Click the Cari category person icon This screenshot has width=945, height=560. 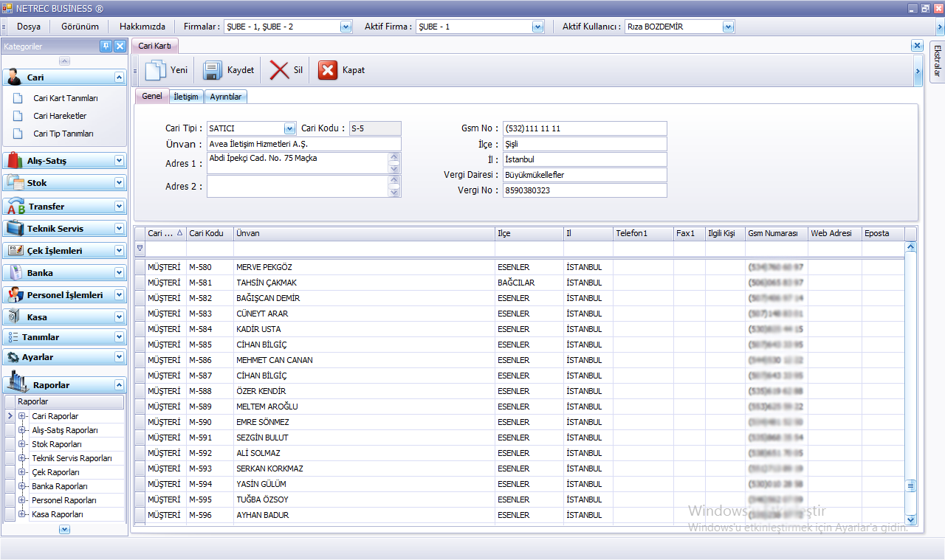coord(15,77)
